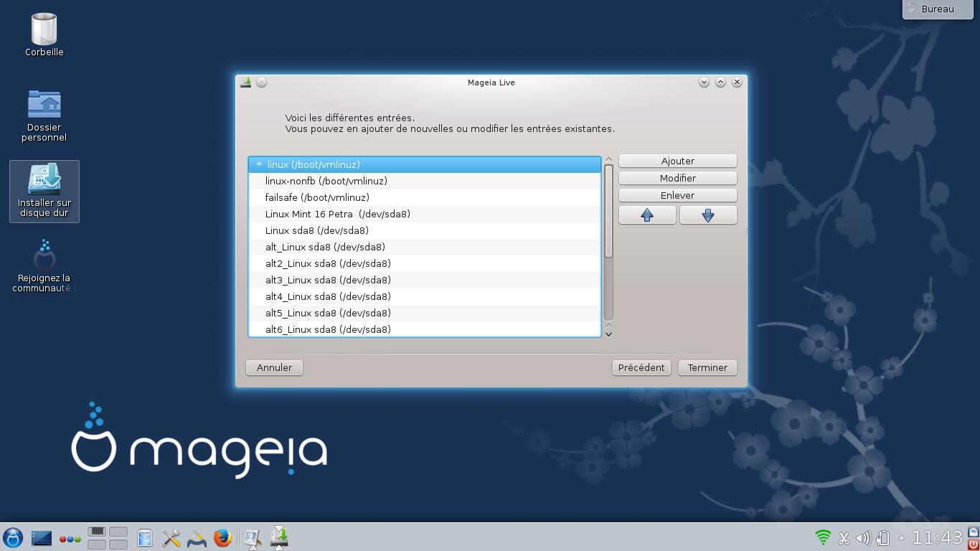Open the Corbeille trash icon
This screenshot has width=980, height=551.
[x=44, y=34]
